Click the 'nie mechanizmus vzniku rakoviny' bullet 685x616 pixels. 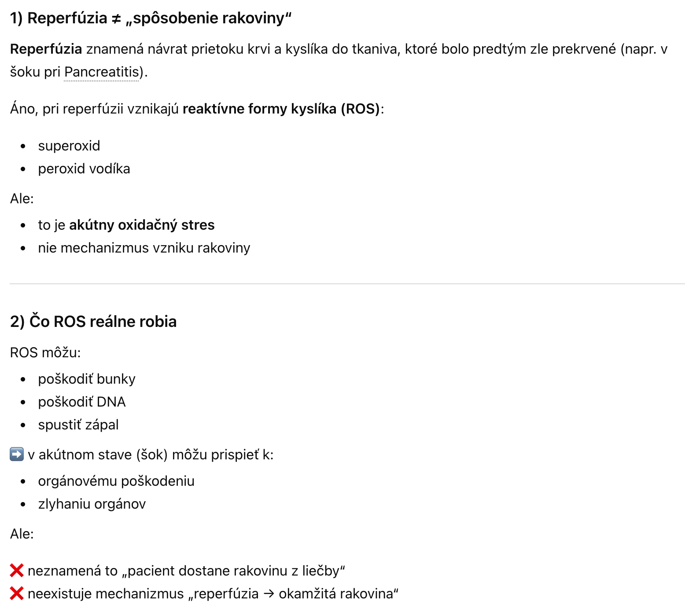tap(144, 248)
